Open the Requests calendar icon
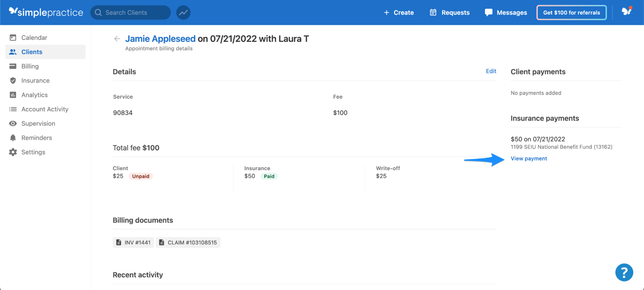Screen dimensions: 644x290 point(433,12)
